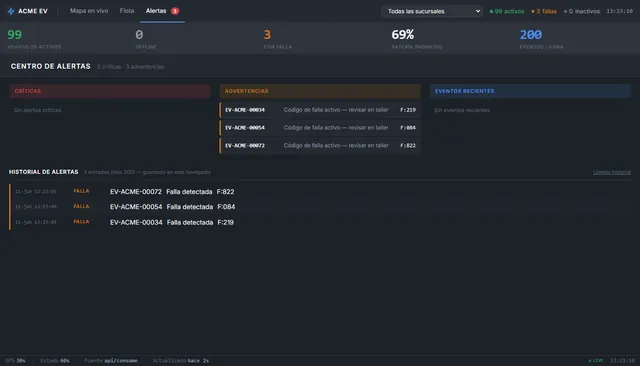The height and width of the screenshot is (366, 640).
Task: Open warning for EV-ACME-00034
Action: tap(320, 110)
